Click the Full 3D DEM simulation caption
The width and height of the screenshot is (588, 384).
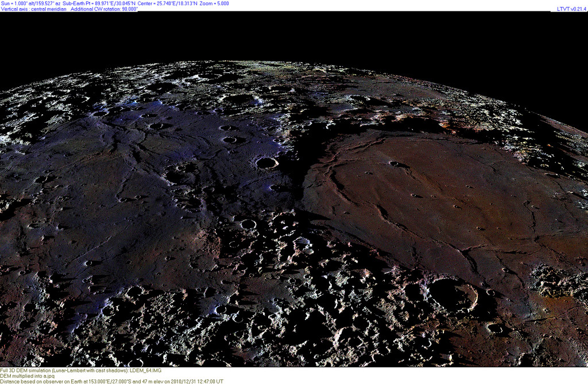[71, 370]
